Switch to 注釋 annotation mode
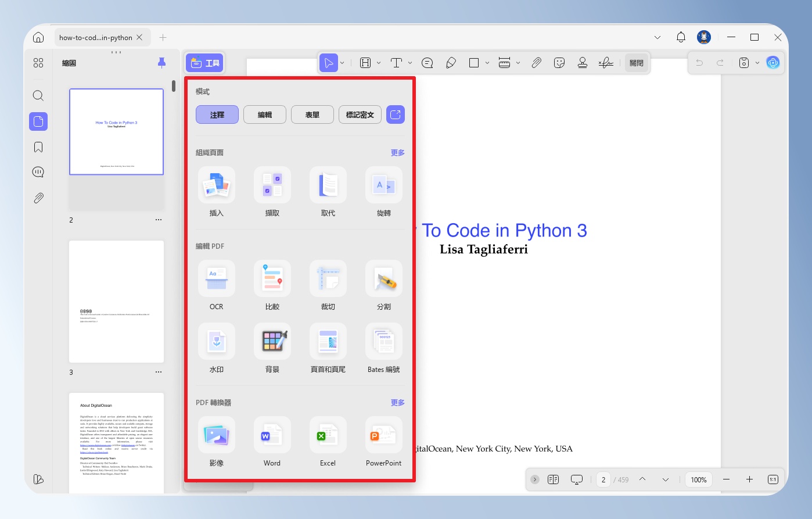Viewport: 812px width, 519px height. [x=217, y=115]
